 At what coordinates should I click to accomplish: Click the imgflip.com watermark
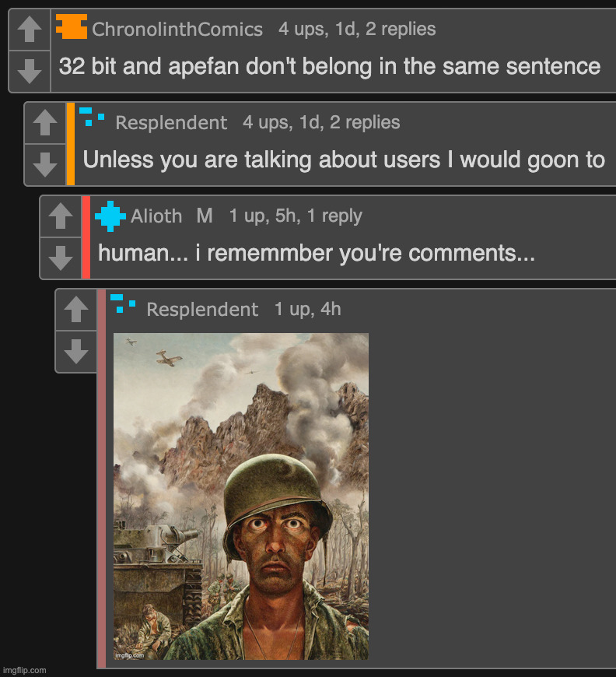23,670
